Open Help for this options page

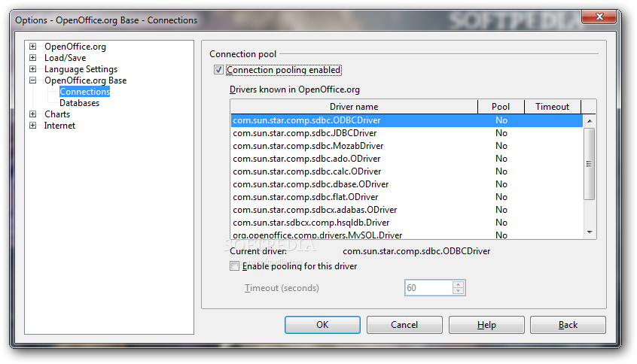click(x=486, y=325)
